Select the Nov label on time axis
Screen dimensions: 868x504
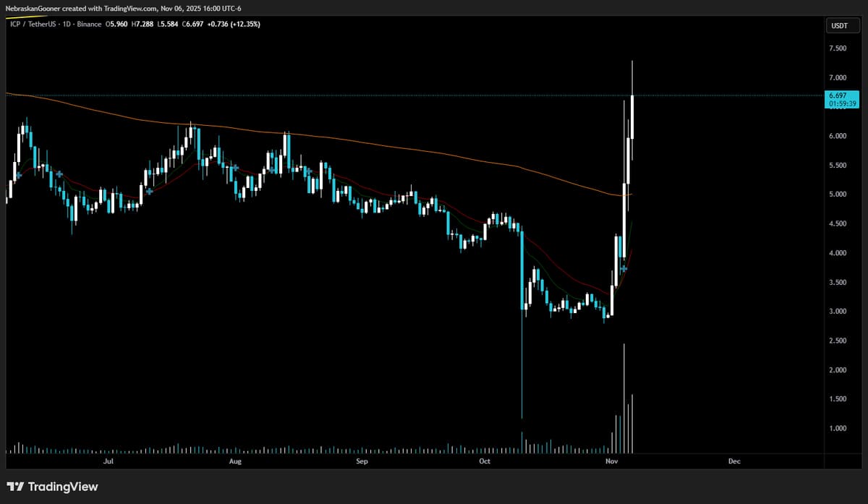coord(612,461)
